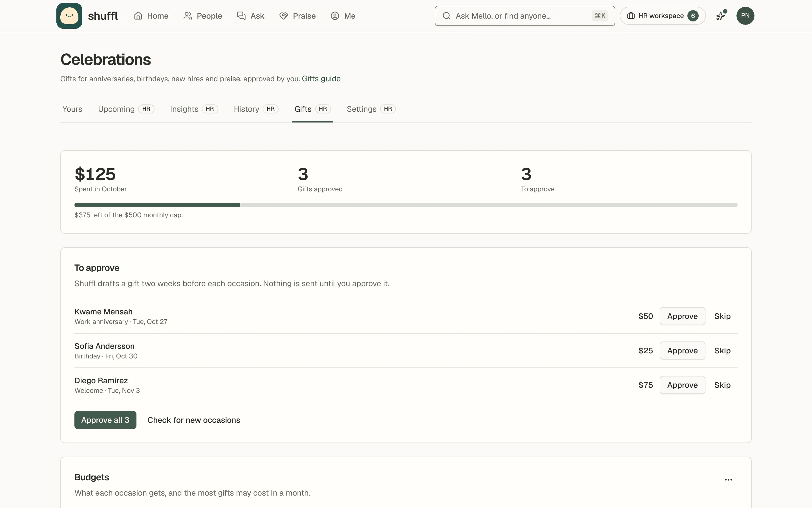Click the $125 spent in October value
This screenshot has height=508, width=812.
(x=95, y=174)
